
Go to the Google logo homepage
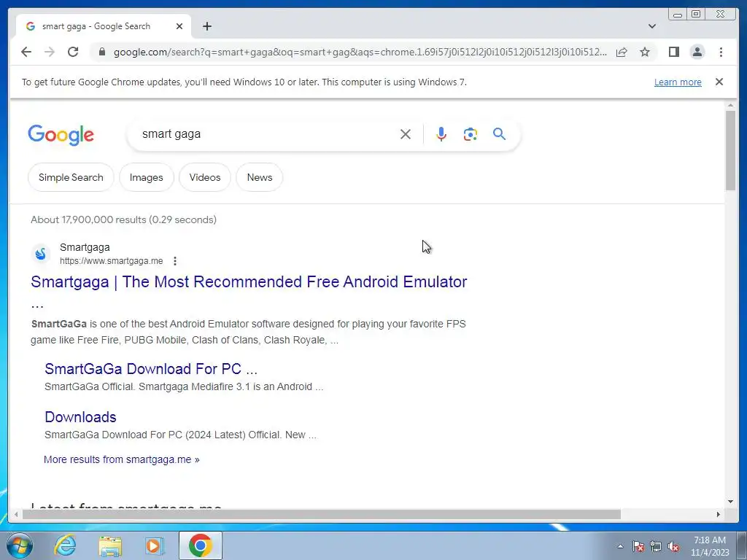(61, 135)
